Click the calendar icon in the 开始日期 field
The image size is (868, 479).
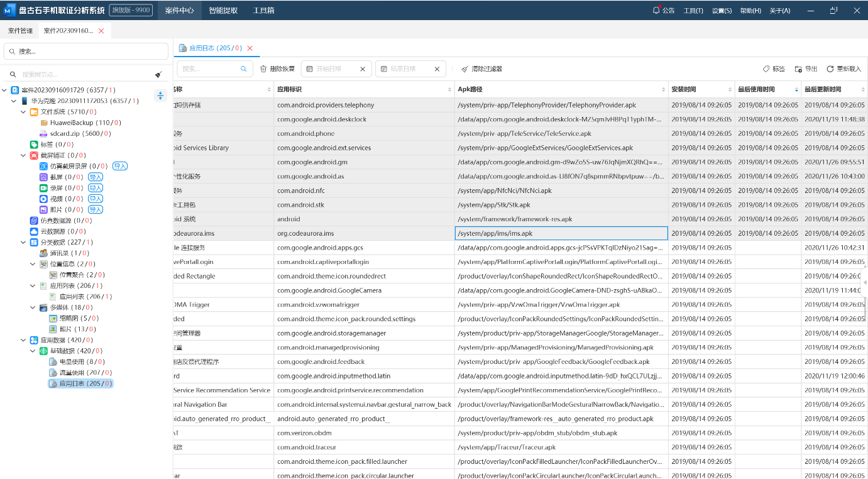click(309, 69)
